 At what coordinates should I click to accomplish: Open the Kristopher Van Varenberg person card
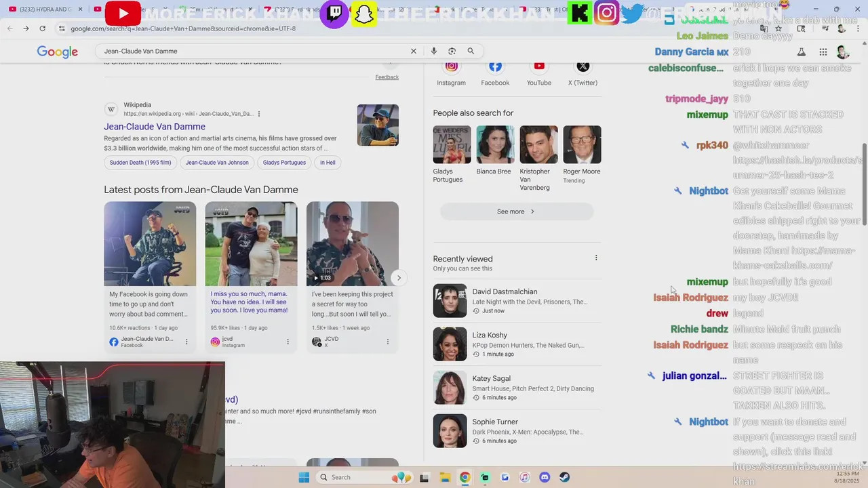click(538, 159)
